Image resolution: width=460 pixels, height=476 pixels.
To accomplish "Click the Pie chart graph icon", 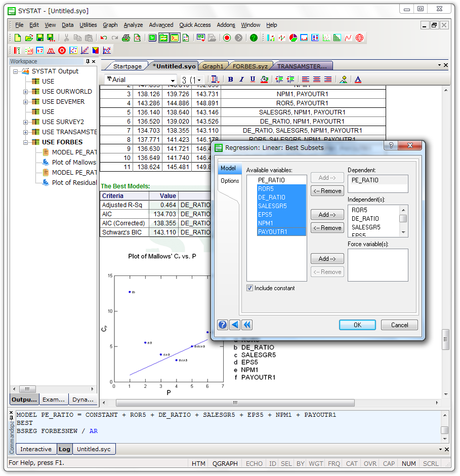I will (x=293, y=37).
